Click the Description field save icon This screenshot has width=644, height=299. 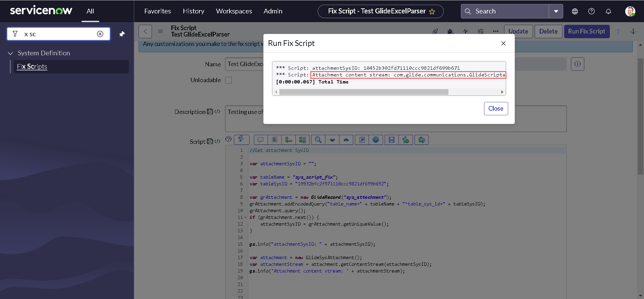point(210,112)
